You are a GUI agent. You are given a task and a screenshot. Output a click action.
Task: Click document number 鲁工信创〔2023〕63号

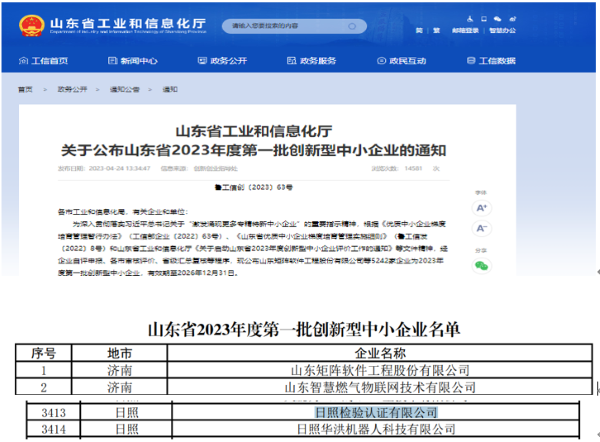pos(253,187)
